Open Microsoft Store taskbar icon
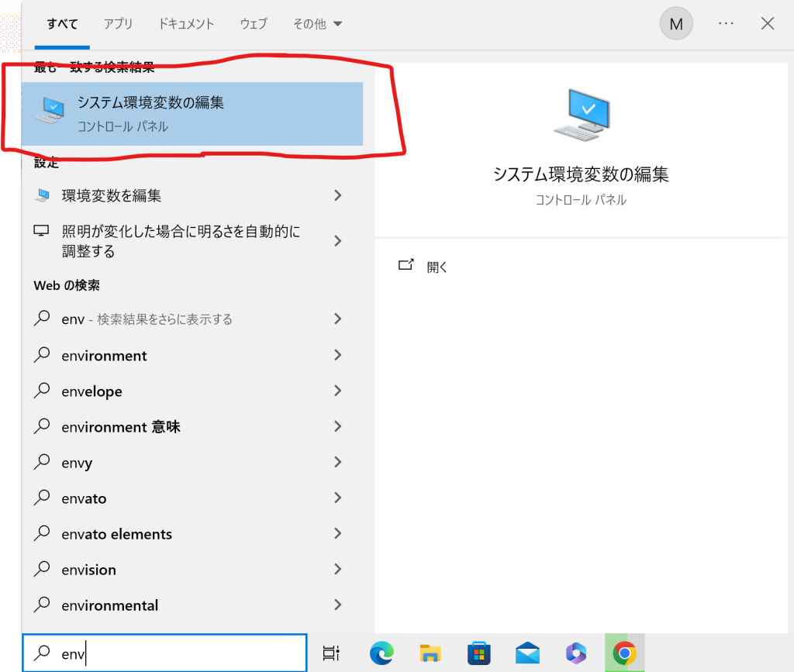Viewport: 794px width, 672px height. [x=478, y=653]
